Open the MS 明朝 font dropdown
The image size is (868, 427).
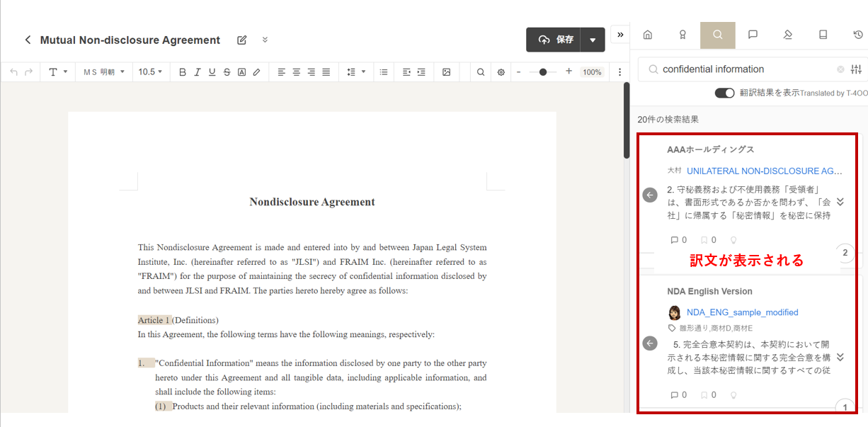(103, 72)
